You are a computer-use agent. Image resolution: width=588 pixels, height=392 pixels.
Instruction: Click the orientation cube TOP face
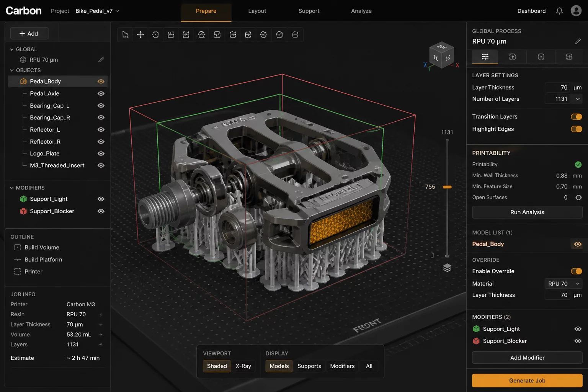coord(442,47)
